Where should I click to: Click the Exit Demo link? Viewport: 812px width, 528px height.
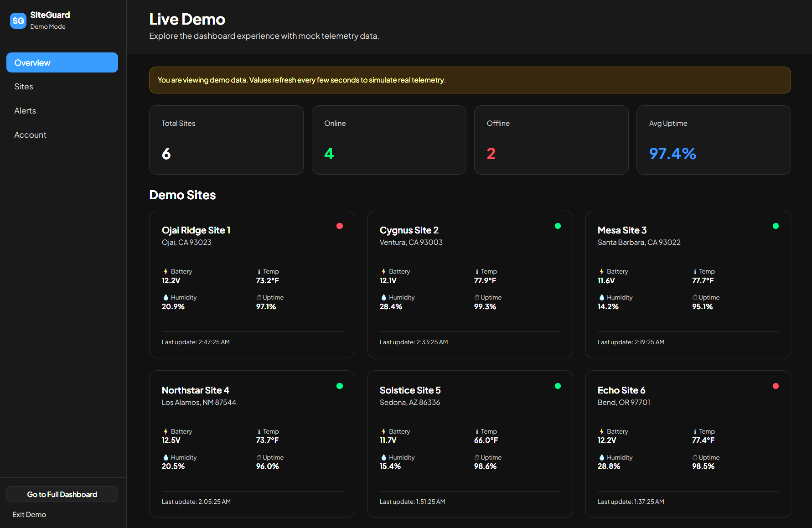pos(29,514)
